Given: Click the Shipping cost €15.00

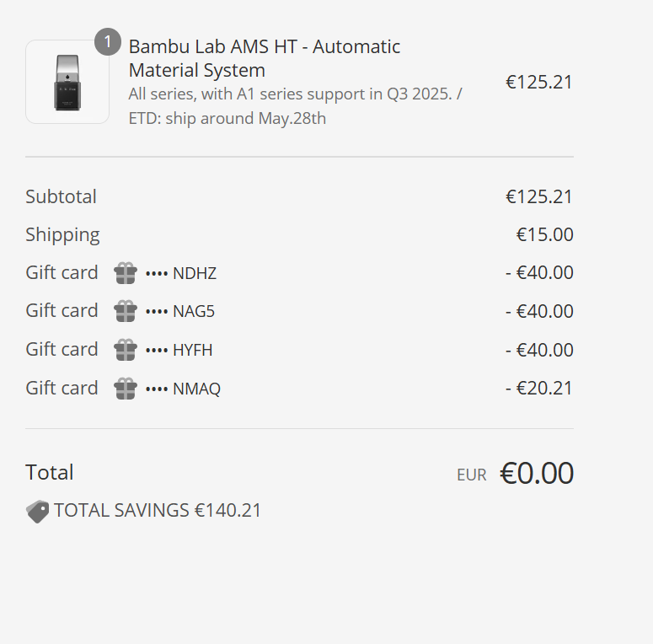Looking at the screenshot, I should pos(544,234).
